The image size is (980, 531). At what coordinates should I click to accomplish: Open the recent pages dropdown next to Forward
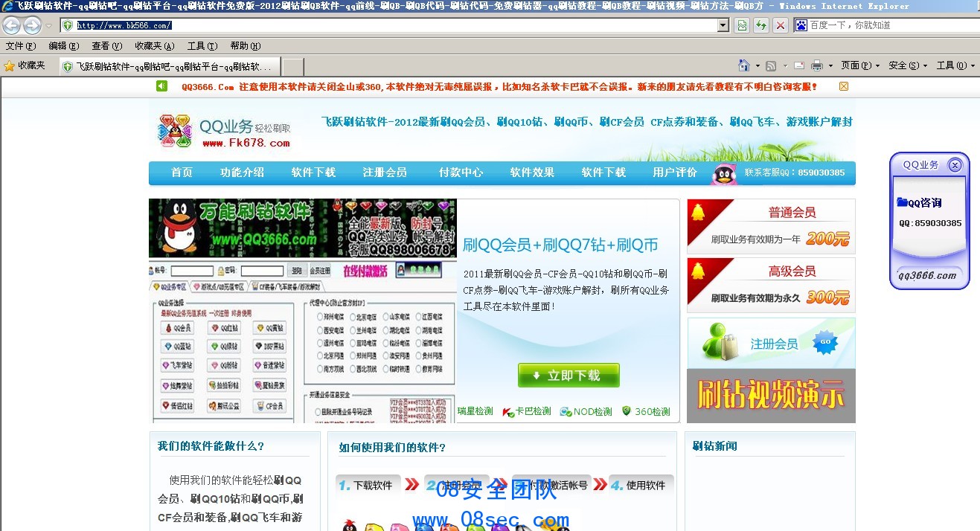(49, 25)
